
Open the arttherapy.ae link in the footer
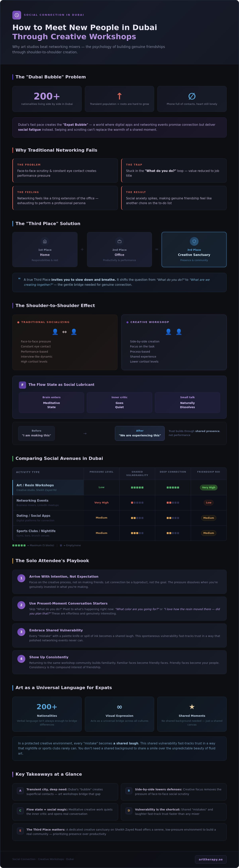pos(211,859)
